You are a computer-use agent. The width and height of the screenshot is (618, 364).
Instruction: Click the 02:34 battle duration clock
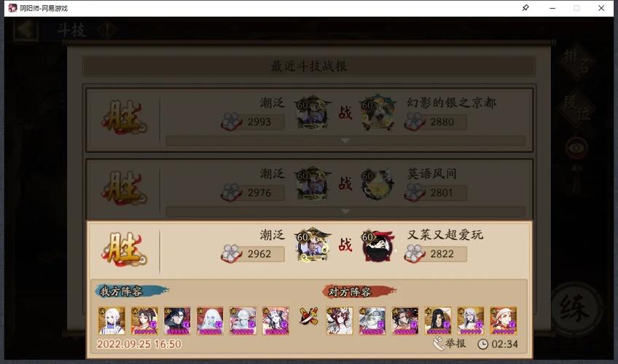click(x=498, y=344)
